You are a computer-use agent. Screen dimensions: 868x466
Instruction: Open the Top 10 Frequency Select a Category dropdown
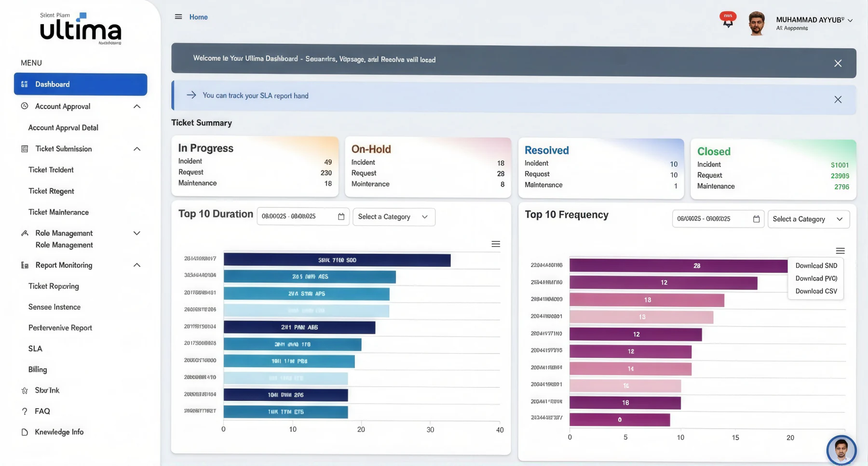(809, 219)
